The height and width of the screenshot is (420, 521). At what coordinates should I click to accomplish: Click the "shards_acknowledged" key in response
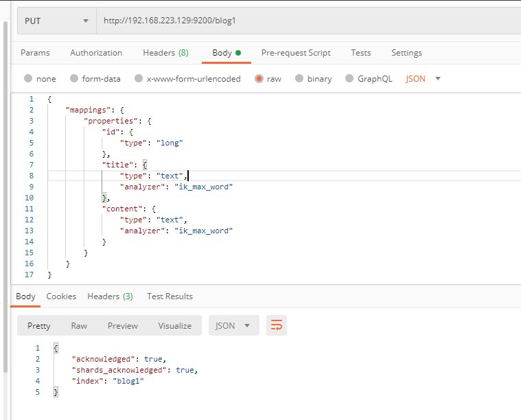[x=119, y=370]
